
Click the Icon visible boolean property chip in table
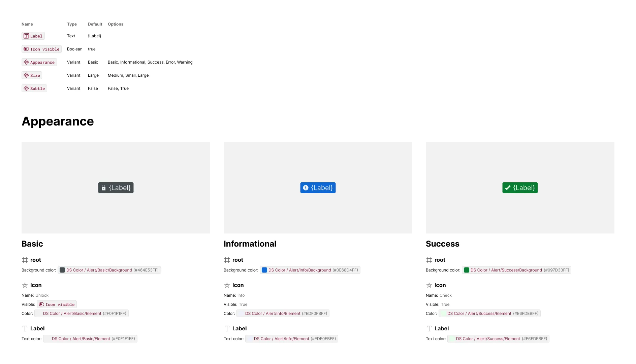tap(41, 49)
